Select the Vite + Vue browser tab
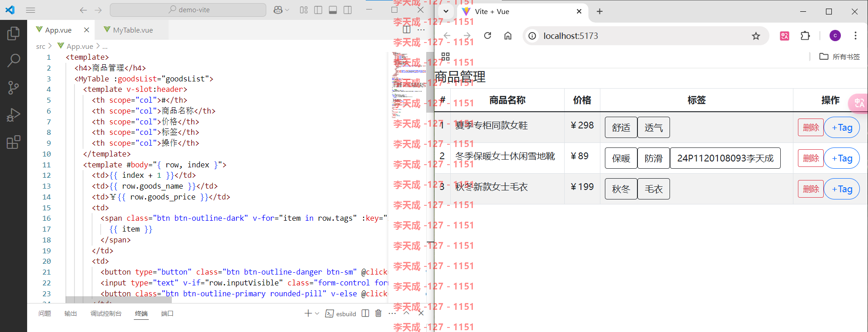The image size is (868, 332). [522, 12]
